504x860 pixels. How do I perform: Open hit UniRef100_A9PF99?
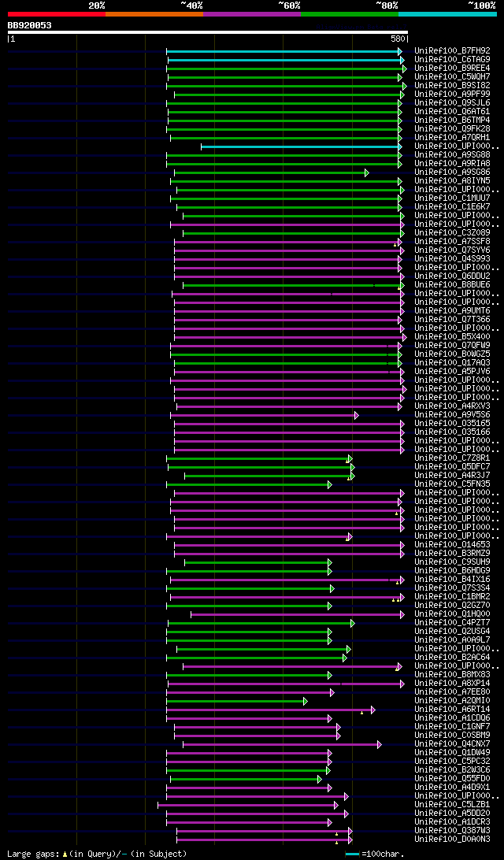click(x=453, y=95)
